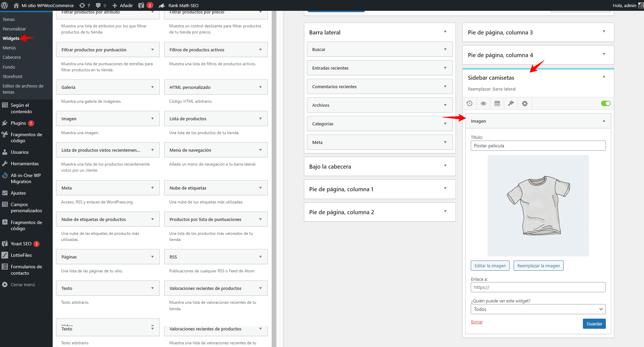Click the home icon for Mi sitio WPWooCommerce
Screen dimensions: 644x347
16,5
